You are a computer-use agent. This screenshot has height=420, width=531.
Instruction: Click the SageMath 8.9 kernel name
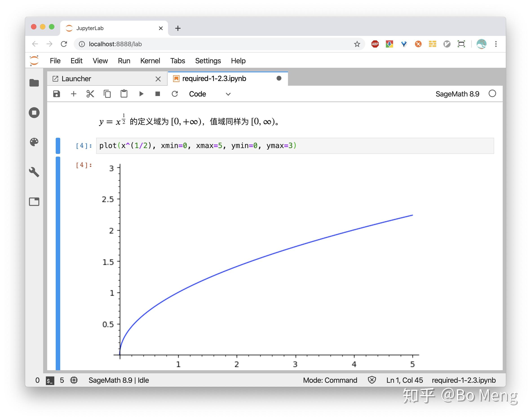pos(457,94)
